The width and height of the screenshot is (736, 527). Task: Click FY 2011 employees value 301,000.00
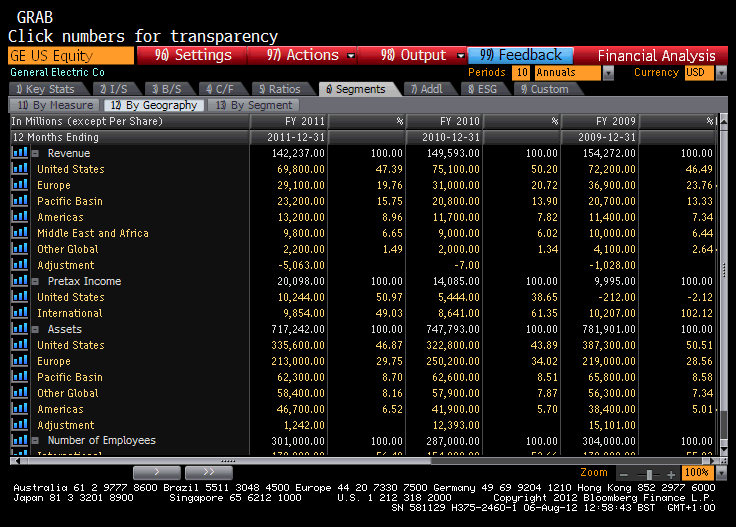pyautogui.click(x=298, y=441)
